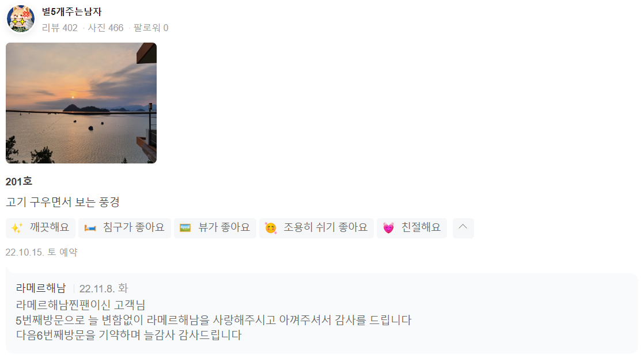The image size is (644, 358).
Task: View reviewer's 사진 466 photos
Action: 105,28
